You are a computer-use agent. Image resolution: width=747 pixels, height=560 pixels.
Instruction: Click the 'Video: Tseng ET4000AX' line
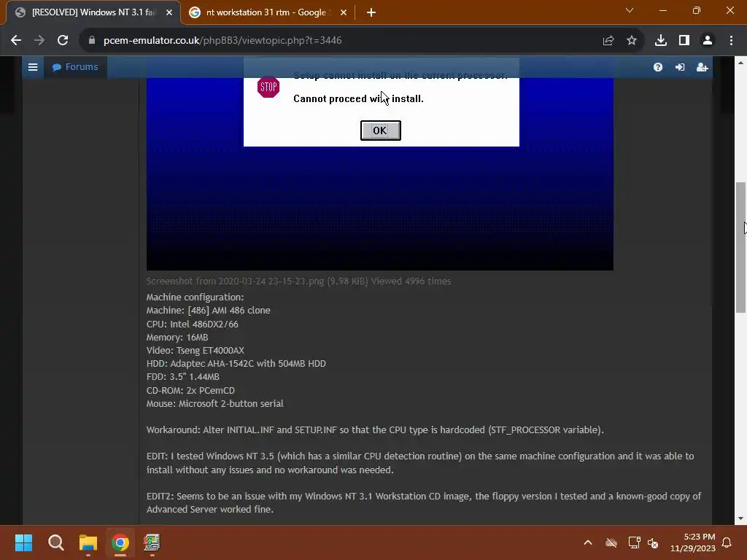coord(196,351)
